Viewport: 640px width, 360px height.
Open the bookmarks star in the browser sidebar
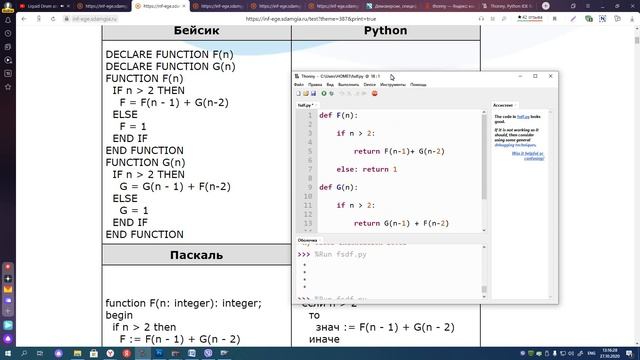8,87
